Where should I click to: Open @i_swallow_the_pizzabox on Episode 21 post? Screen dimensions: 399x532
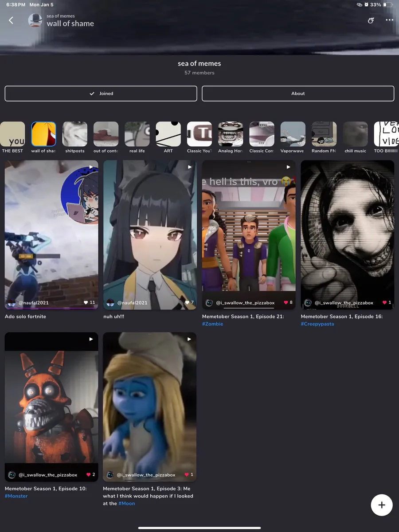coord(245,303)
